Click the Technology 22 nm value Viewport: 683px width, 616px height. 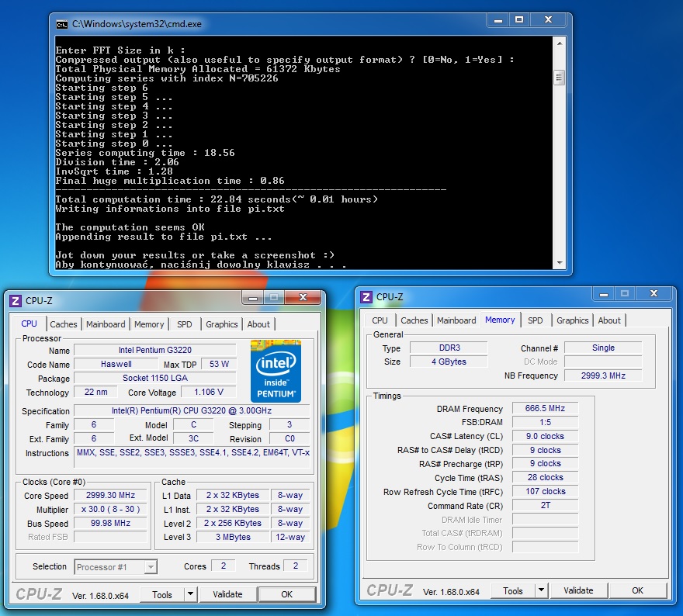[95, 392]
